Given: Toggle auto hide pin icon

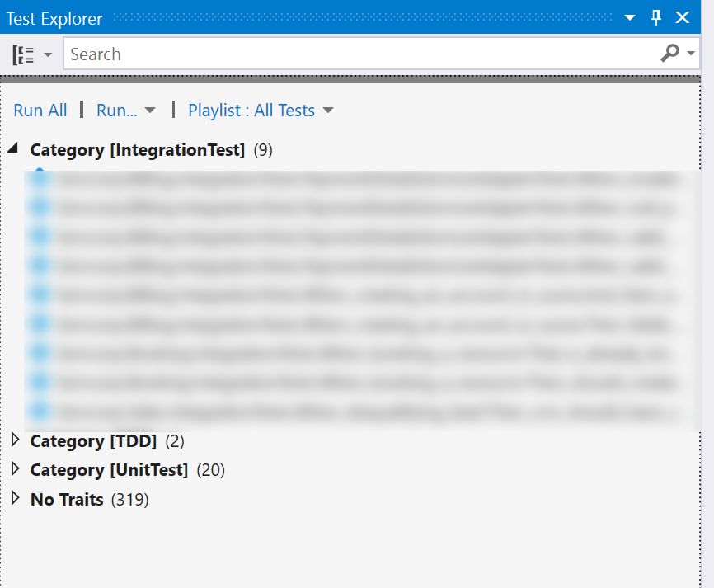Looking at the screenshot, I should (655, 18).
